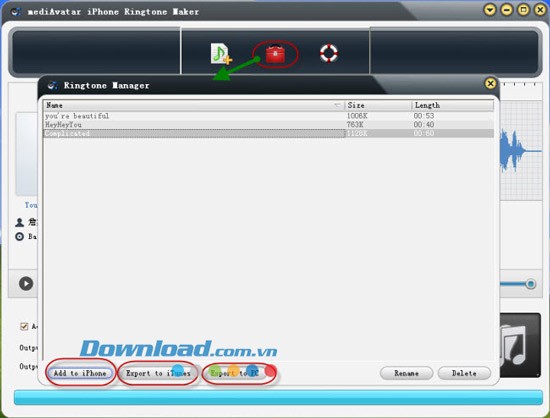The width and height of the screenshot is (550, 418).
Task: Click the mediAvatar logo in title bar
Action: (16, 12)
